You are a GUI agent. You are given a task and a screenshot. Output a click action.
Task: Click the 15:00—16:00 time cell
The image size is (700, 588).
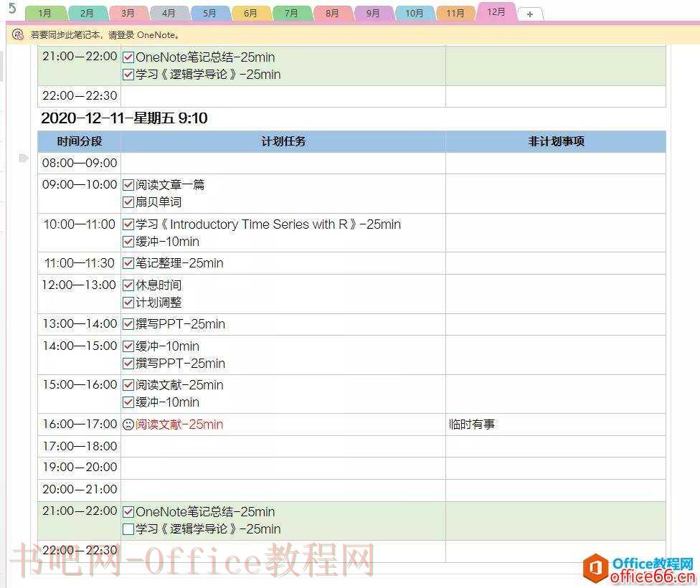coord(80,394)
